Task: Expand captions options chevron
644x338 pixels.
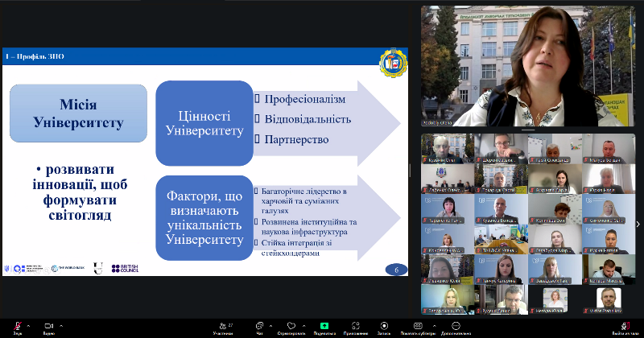Action: click(434, 326)
